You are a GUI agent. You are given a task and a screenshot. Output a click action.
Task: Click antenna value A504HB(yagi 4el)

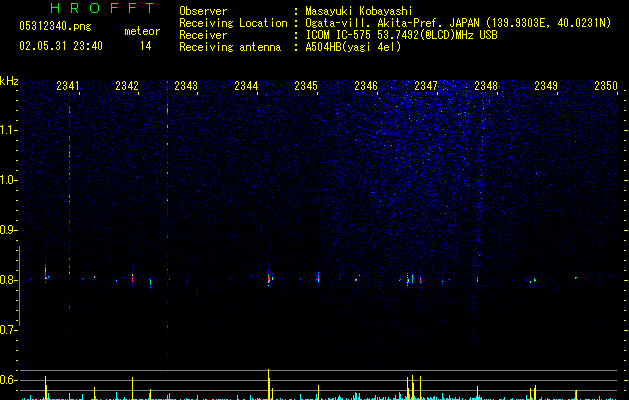click(x=353, y=47)
